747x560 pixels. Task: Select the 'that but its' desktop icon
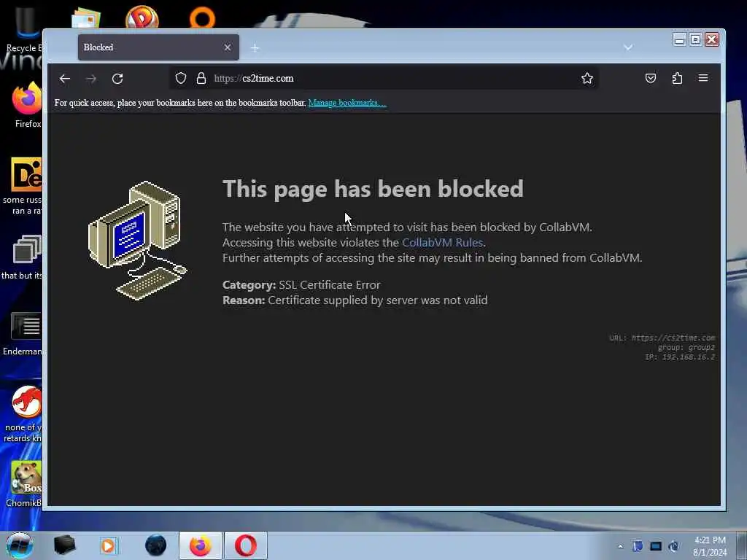(x=23, y=257)
